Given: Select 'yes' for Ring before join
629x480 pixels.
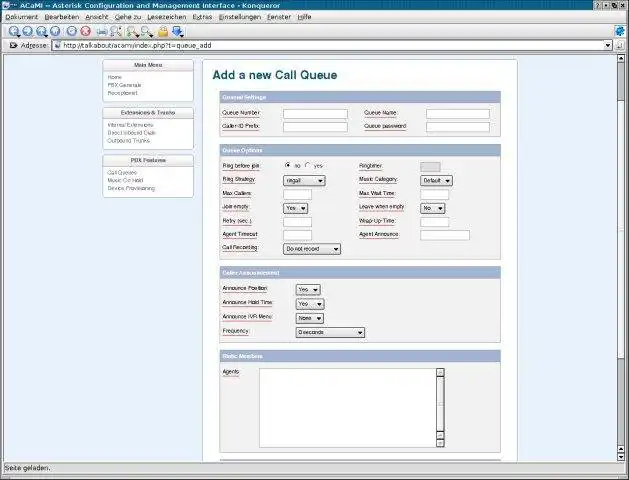Looking at the screenshot, I should pyautogui.click(x=308, y=165).
